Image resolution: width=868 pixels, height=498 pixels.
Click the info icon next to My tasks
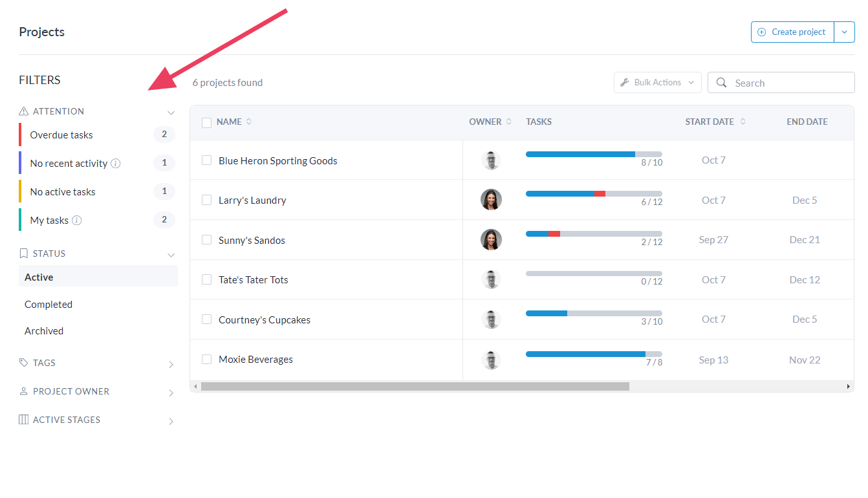pos(77,221)
